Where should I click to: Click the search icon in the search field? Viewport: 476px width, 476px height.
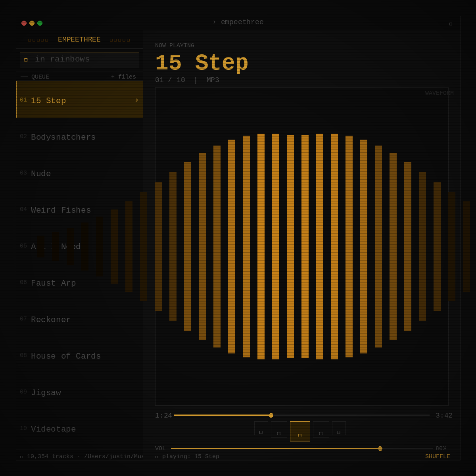[x=26, y=59]
